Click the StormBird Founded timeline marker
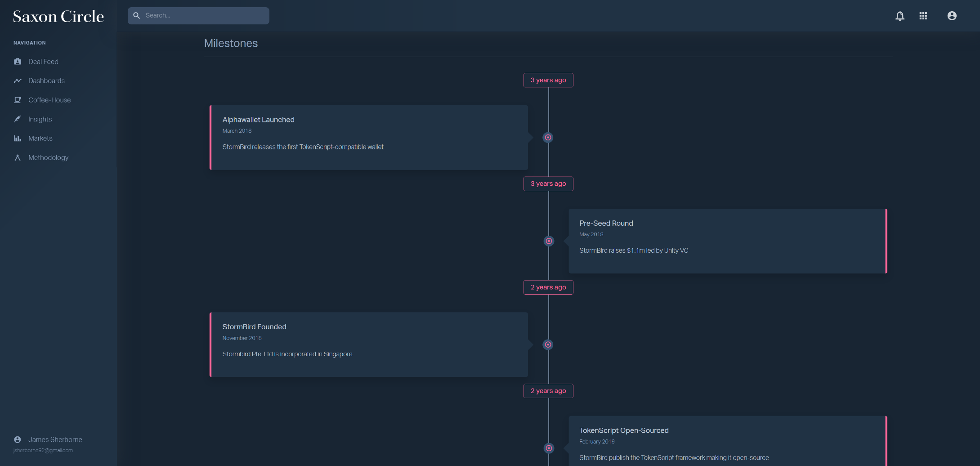 [x=548, y=345]
